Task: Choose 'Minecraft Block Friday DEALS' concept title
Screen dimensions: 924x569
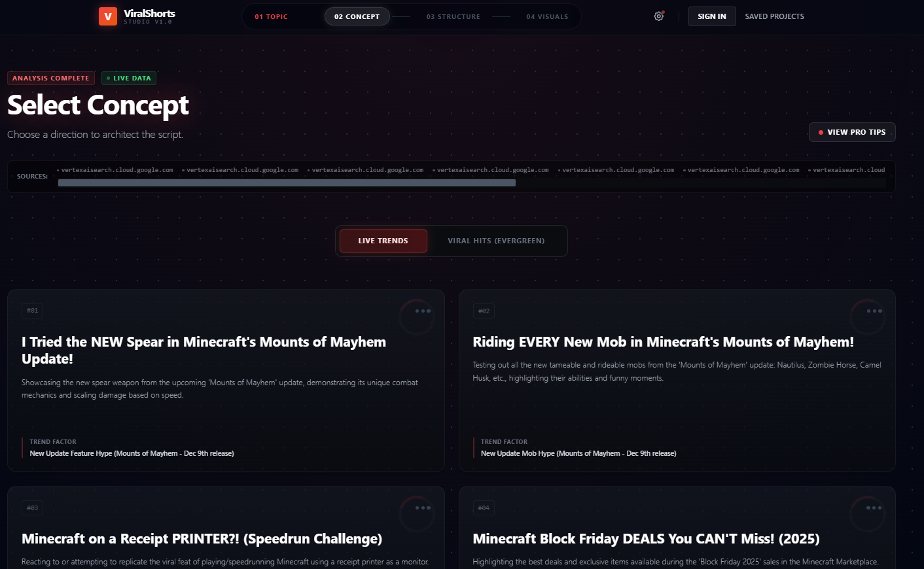Action: 646,539
